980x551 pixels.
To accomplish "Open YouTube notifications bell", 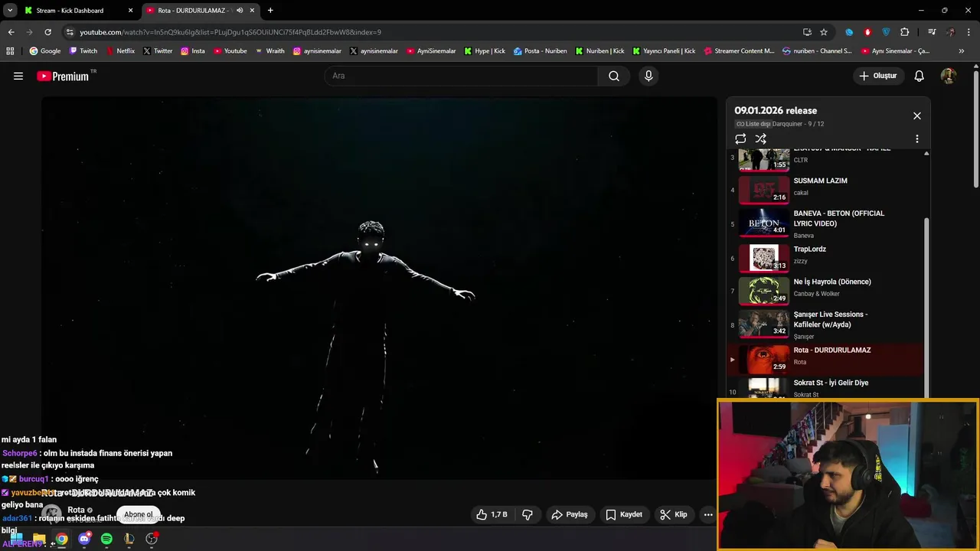I will pyautogui.click(x=920, y=76).
